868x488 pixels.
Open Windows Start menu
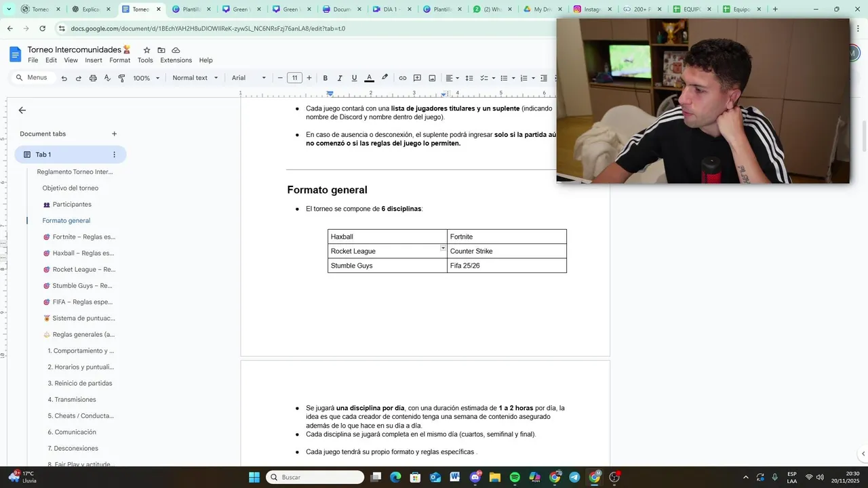[254, 477]
